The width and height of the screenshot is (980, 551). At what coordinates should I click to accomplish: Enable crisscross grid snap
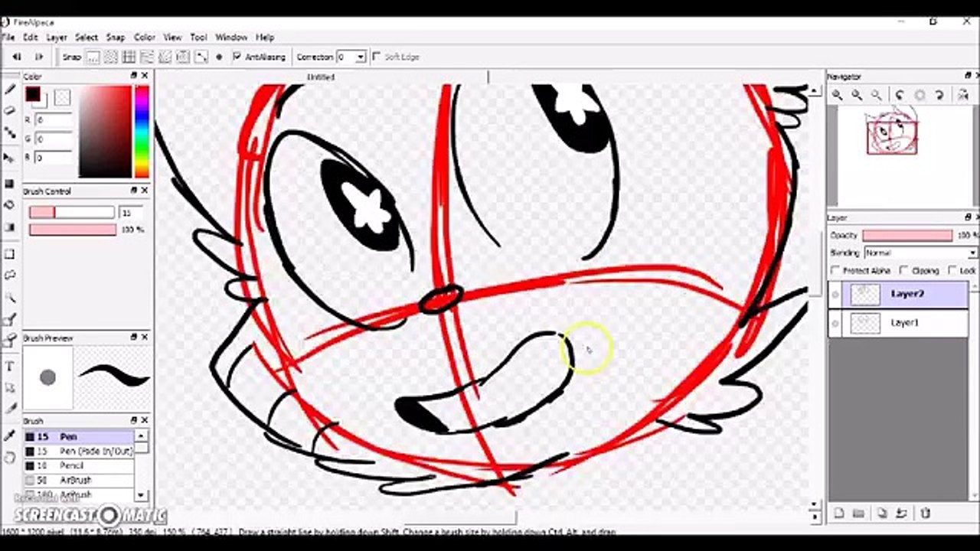[x=129, y=57]
